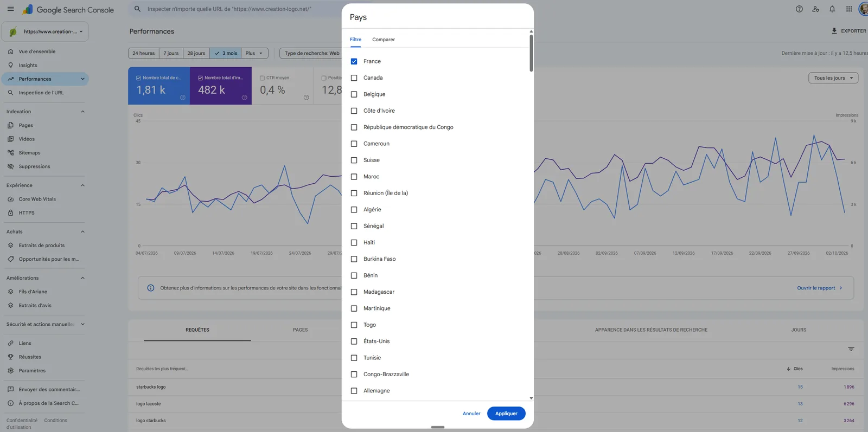Open the notifications bell
This screenshot has width=868, height=432.
click(x=832, y=9)
